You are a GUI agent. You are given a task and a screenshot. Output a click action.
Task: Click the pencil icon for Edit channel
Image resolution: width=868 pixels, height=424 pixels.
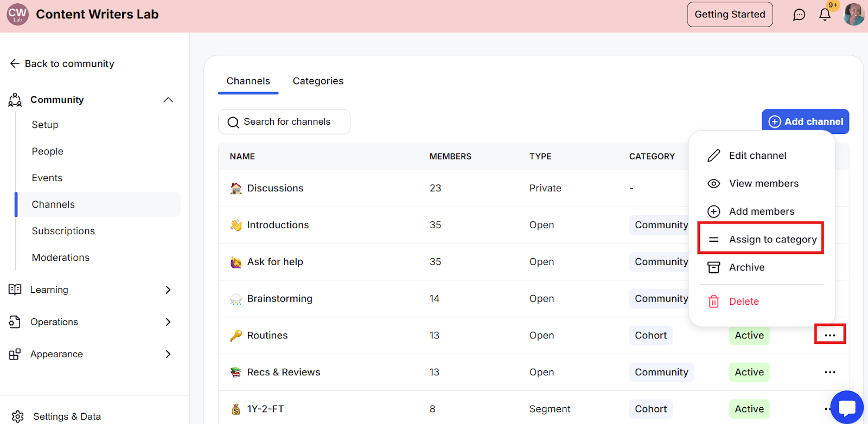tap(714, 156)
